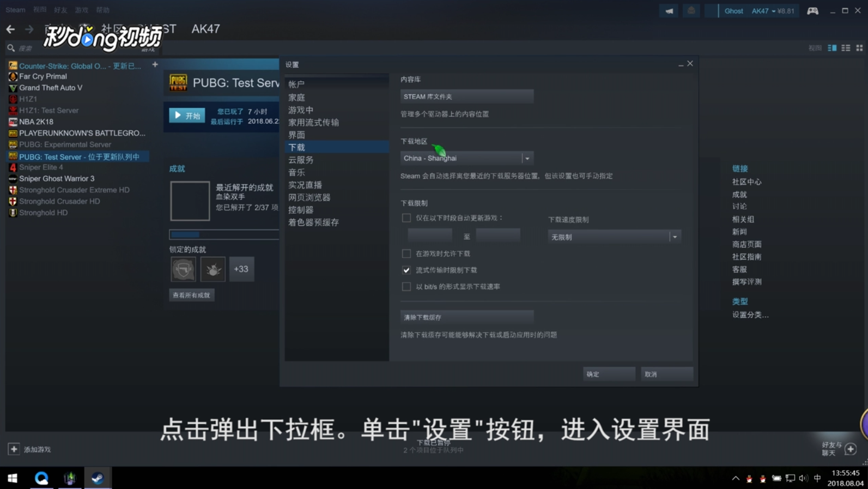Enable auto-update only during scheduled hours checkbox
This screenshot has height=489, width=868.
coord(406,218)
